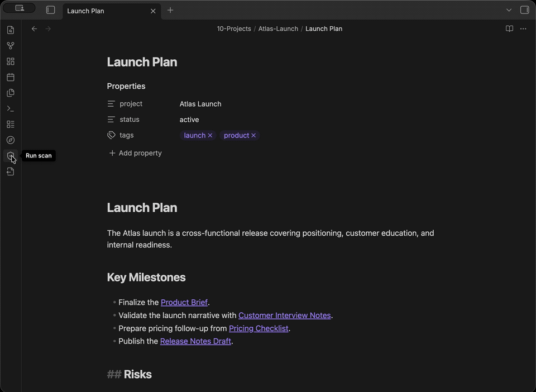This screenshot has width=536, height=392.
Task: Open a new tab with plus
Action: point(170,10)
